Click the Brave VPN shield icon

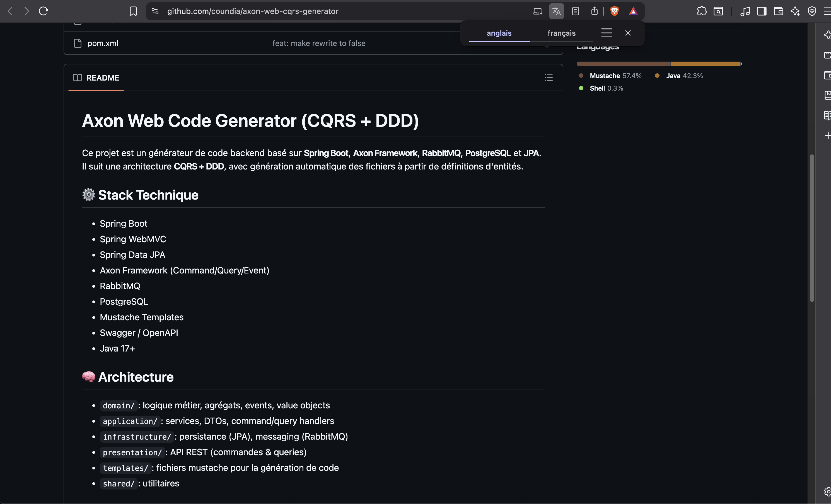[x=812, y=11]
